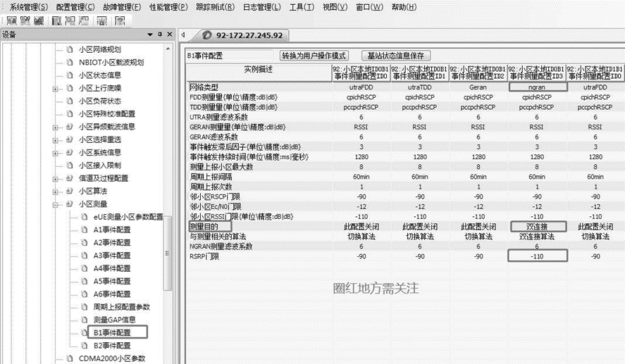Image resolution: width=625 pixels, height=364 pixels.
Task: Select B1事件配置 in the tree
Action: [x=112, y=332]
